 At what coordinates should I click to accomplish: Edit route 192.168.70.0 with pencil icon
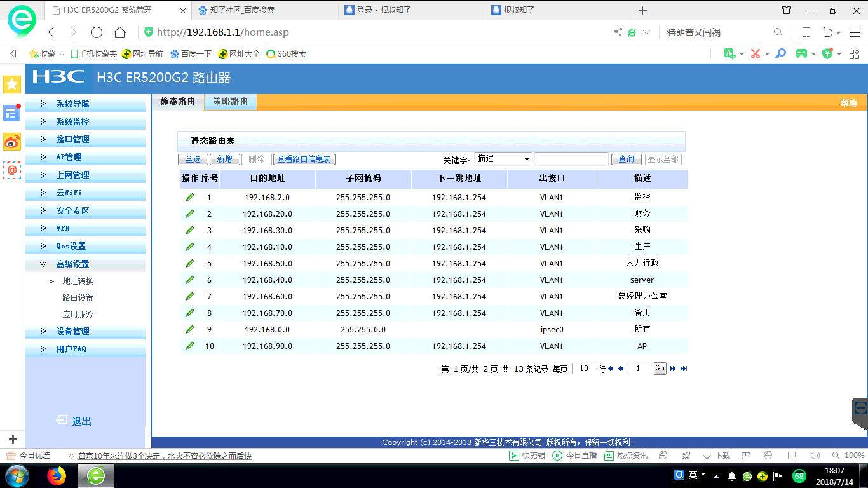[x=189, y=313]
